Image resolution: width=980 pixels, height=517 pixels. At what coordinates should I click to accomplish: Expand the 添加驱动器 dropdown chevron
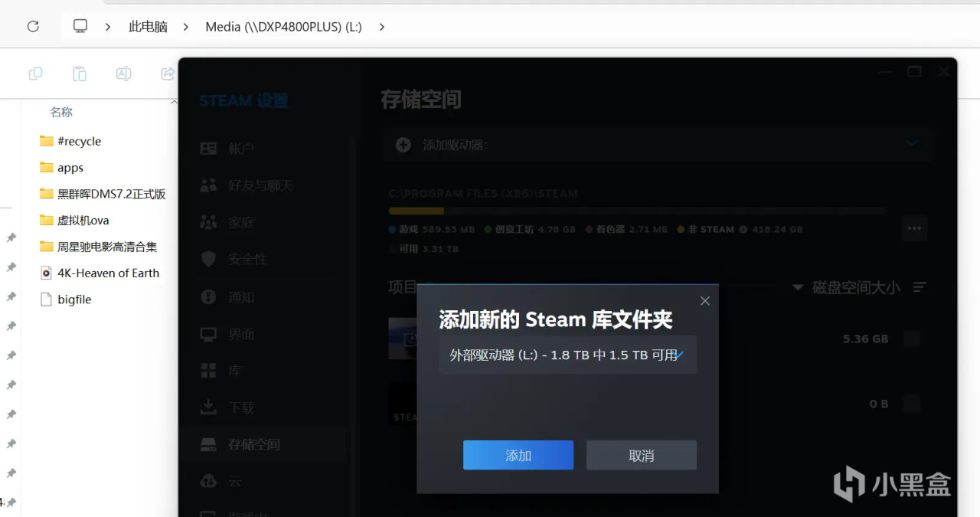912,143
